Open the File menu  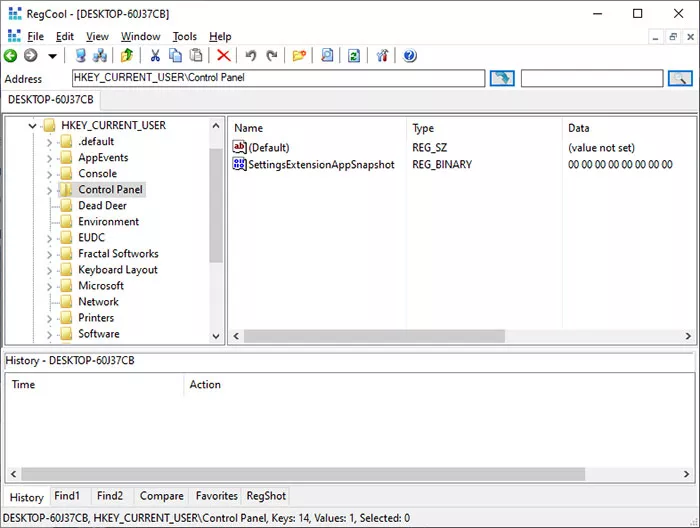point(35,37)
